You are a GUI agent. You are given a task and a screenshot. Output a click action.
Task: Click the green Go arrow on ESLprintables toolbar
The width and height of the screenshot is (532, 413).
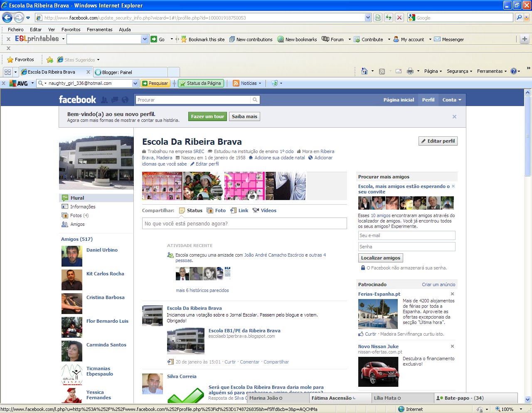pos(154,40)
